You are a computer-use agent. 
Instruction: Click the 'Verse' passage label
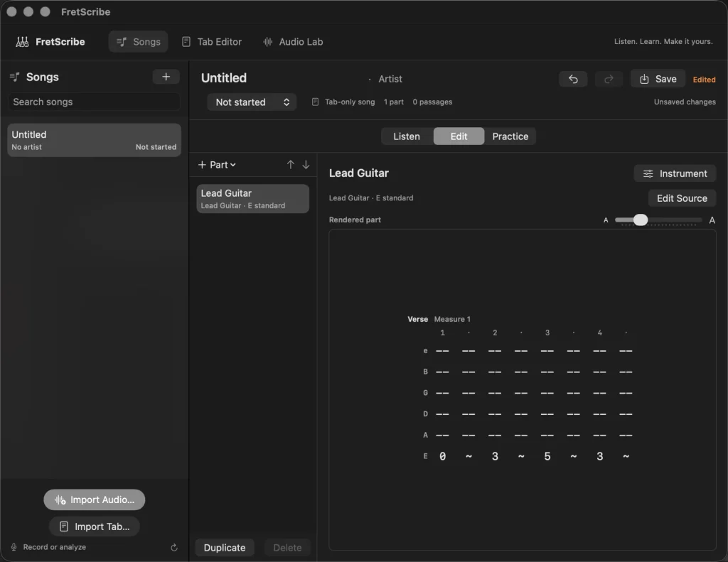418,319
